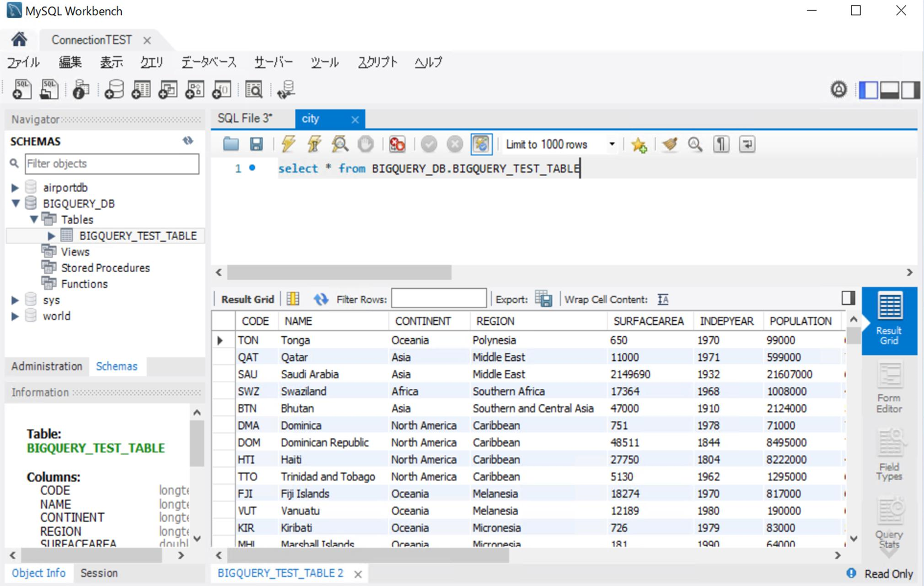Commit the transaction (check mark icon)
This screenshot has height=586, width=924.
pyautogui.click(x=429, y=145)
